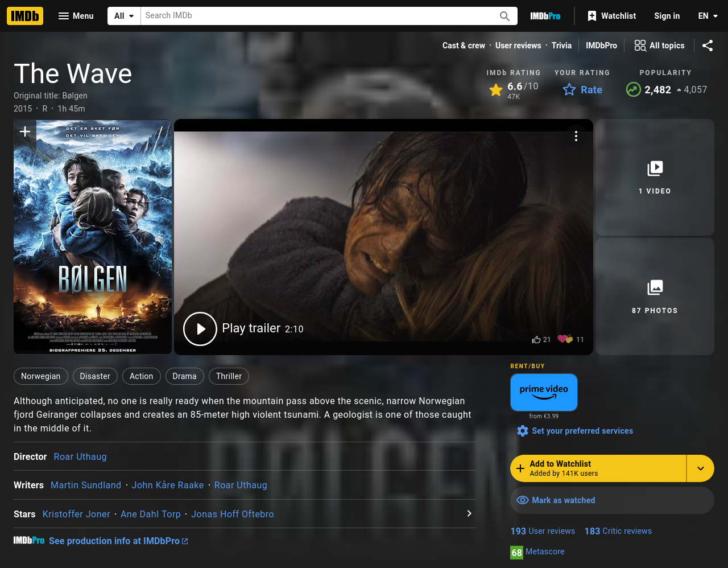The image size is (728, 568).
Task: Open star Jonas Hoff Oftebro's page
Action: pyautogui.click(x=233, y=514)
